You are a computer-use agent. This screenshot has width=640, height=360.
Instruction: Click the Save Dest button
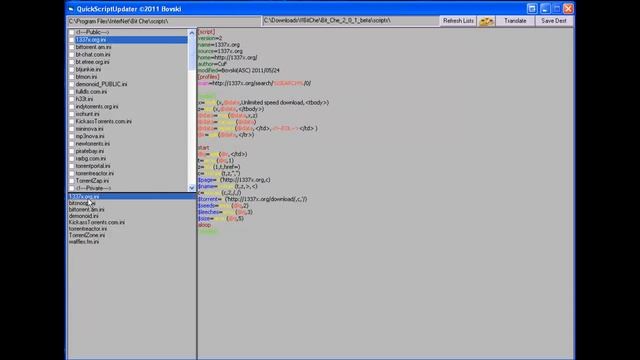click(x=554, y=21)
